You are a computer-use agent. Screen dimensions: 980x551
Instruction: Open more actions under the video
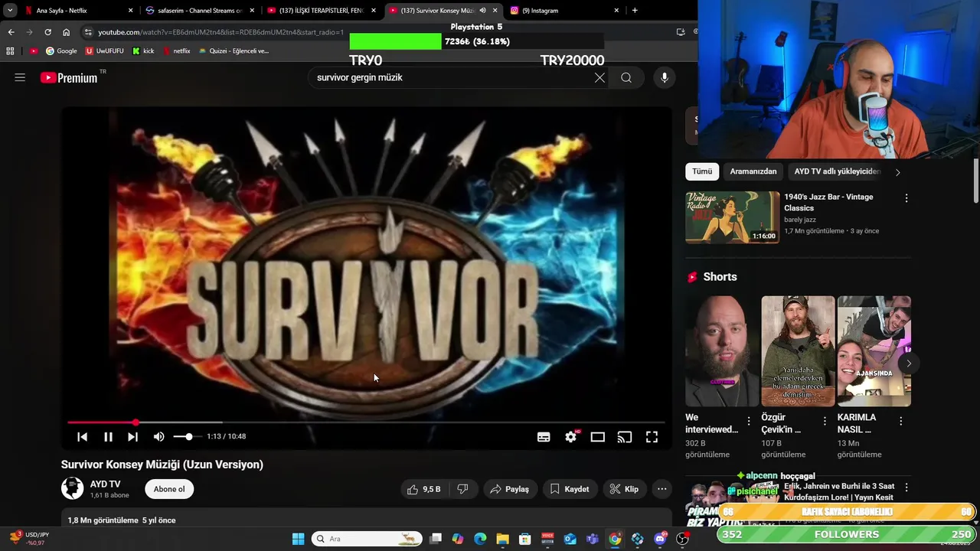point(662,489)
